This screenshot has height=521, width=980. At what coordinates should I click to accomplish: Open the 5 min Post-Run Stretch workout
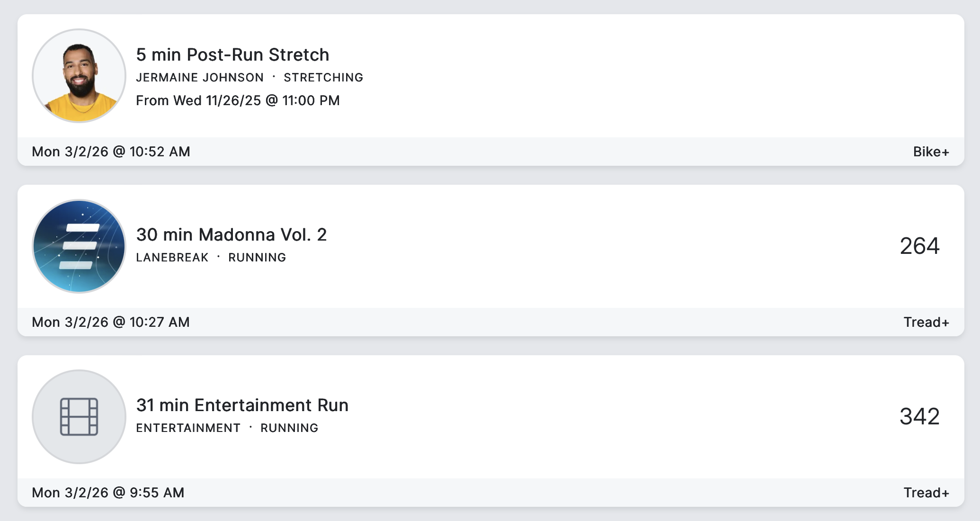232,55
